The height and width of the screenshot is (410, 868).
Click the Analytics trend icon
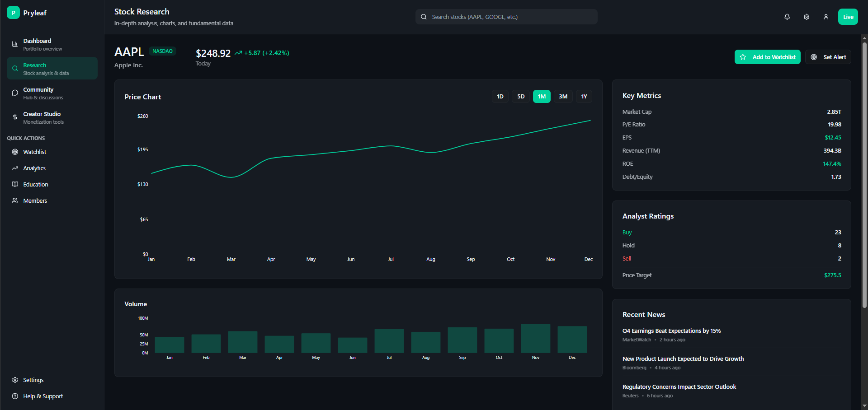[15, 168]
